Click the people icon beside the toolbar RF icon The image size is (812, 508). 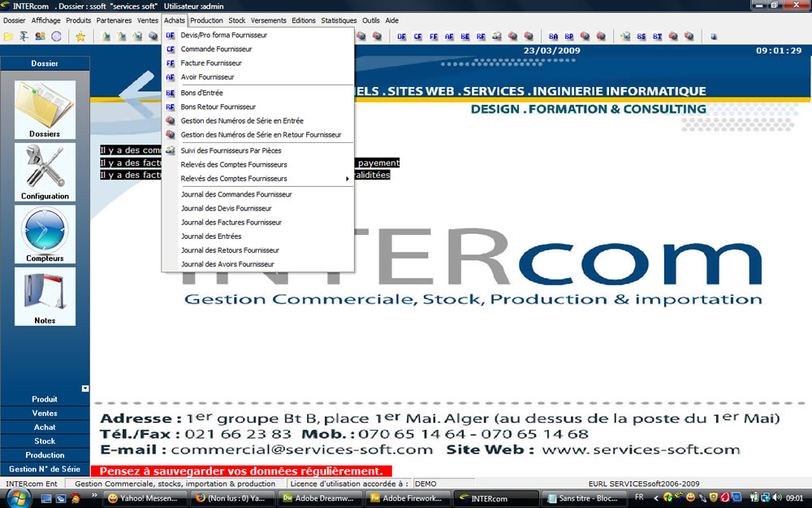pyautogui.click(x=497, y=37)
